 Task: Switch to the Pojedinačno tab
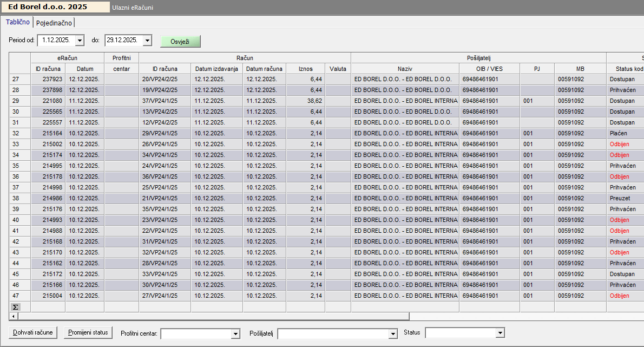[54, 23]
